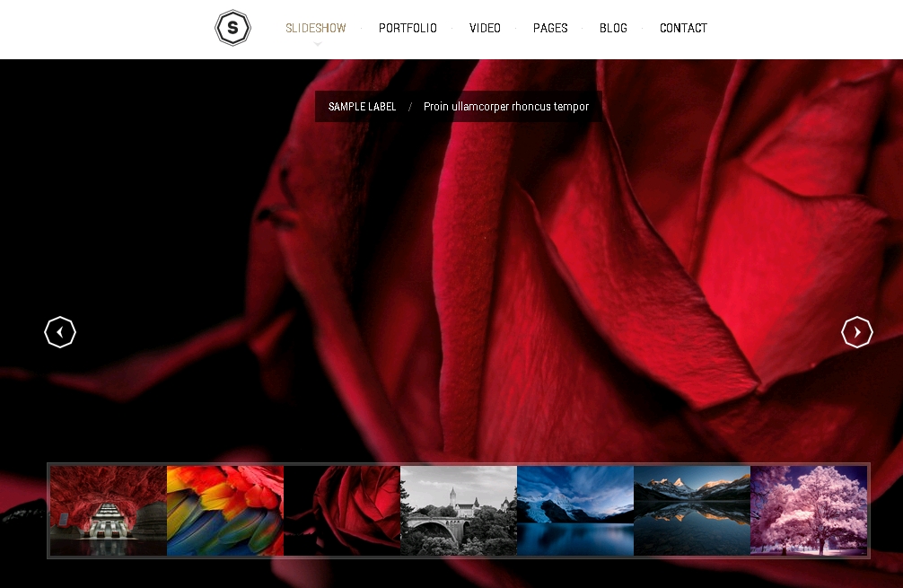This screenshot has height=588, width=903.
Task: Open the Slideshow menu item
Action: point(316,28)
